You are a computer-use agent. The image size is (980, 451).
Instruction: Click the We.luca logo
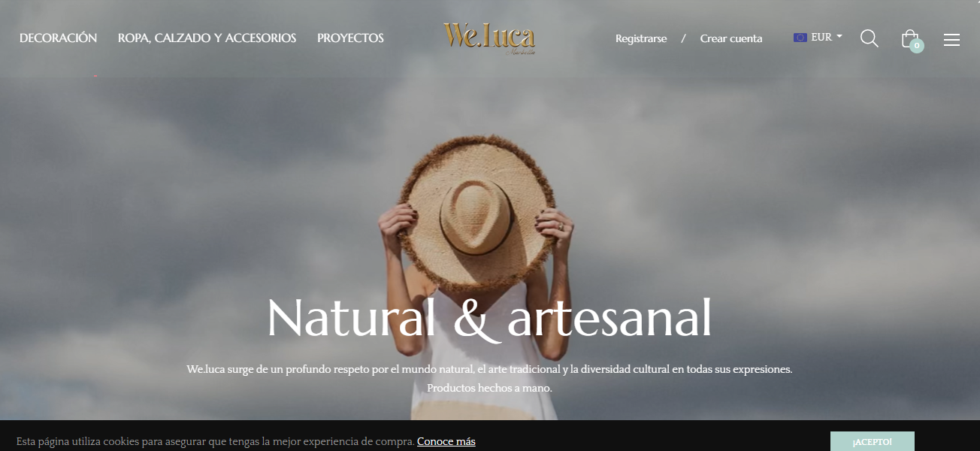click(489, 38)
